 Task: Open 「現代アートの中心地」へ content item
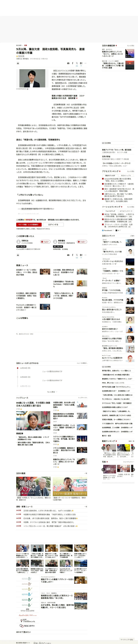(x=118, y=242)
